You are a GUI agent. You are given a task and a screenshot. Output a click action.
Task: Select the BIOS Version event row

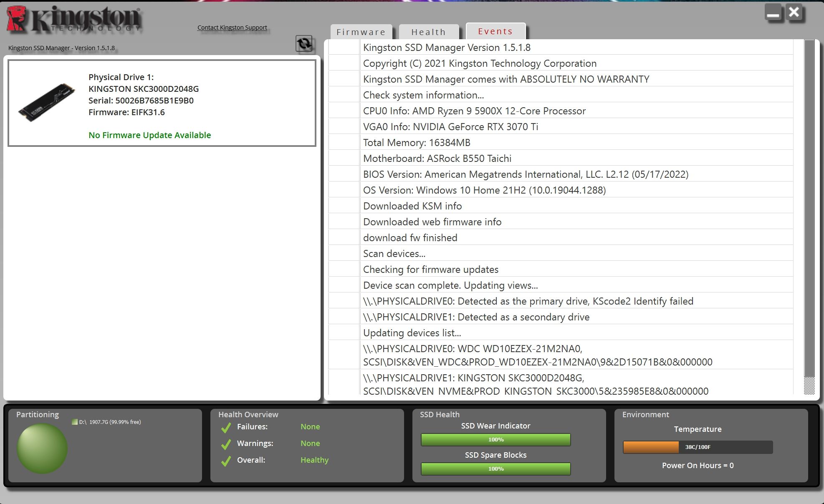pos(561,174)
